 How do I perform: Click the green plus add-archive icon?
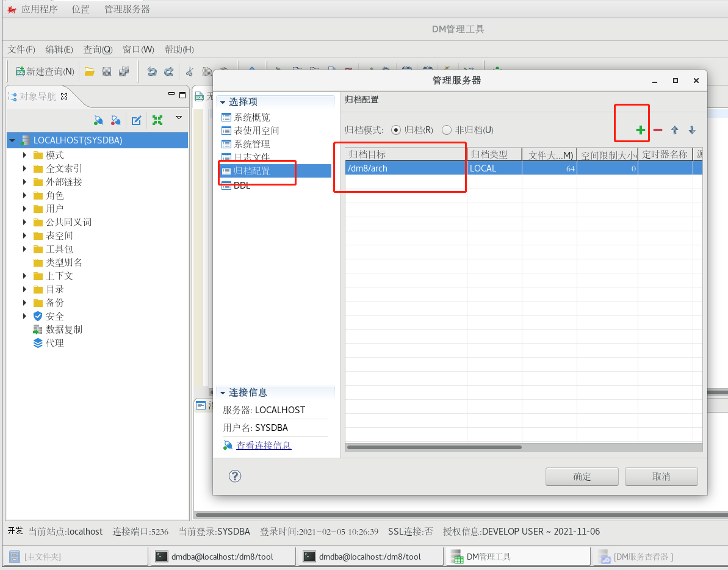point(640,131)
